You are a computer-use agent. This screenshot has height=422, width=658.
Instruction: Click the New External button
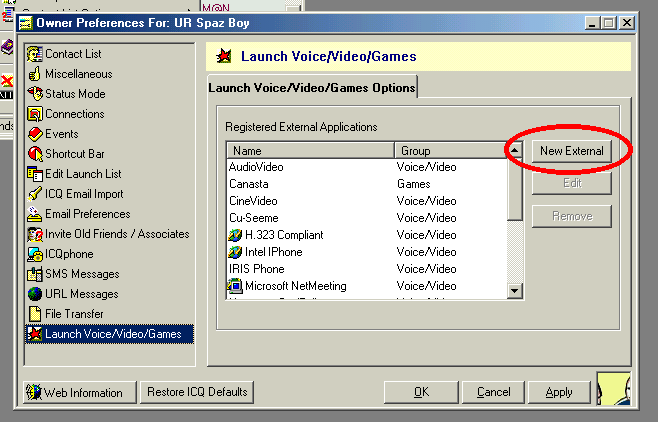pos(572,151)
